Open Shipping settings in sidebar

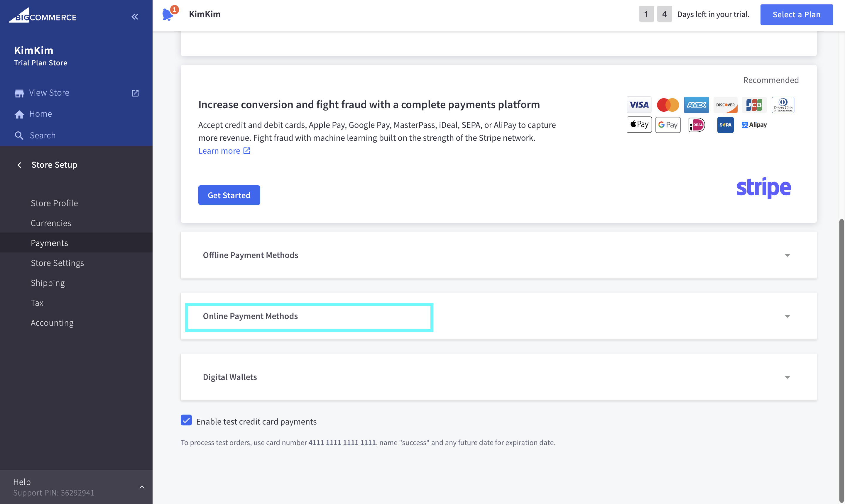pyautogui.click(x=48, y=283)
